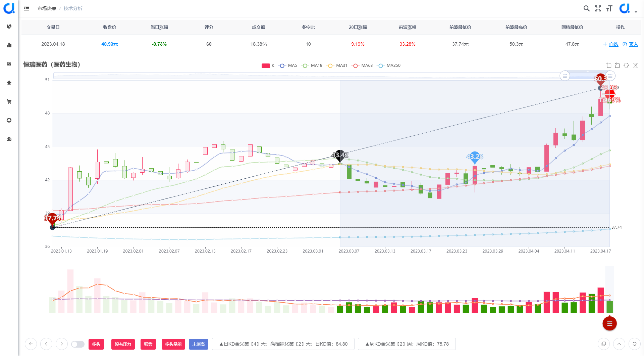Click the 多头量能 tag button
Viewport: 644px width, 356px height.
pyautogui.click(x=173, y=344)
